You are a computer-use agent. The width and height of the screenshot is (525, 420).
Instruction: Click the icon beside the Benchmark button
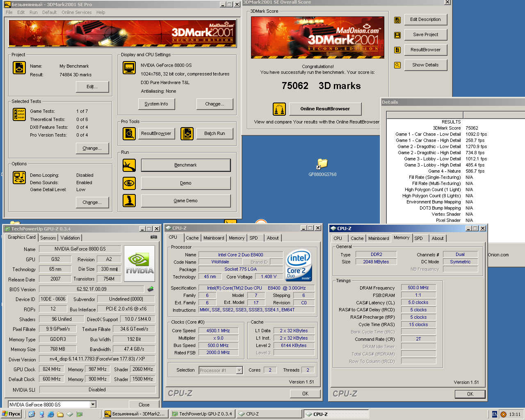click(x=129, y=165)
